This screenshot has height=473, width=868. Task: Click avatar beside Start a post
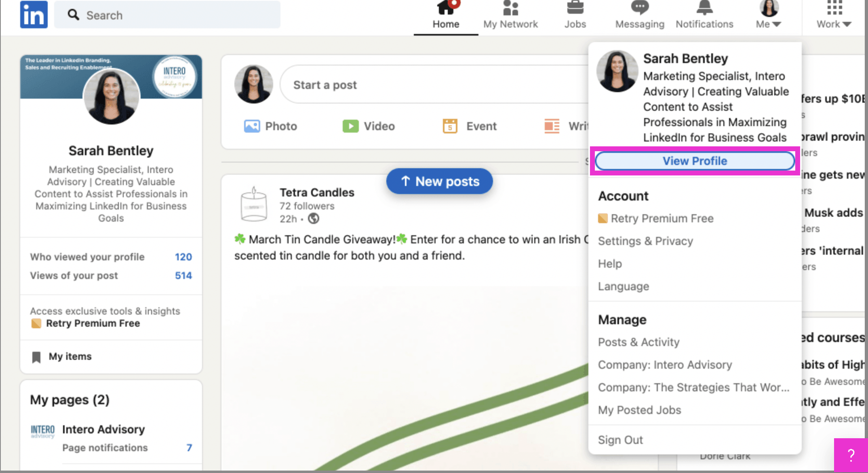pos(254,84)
